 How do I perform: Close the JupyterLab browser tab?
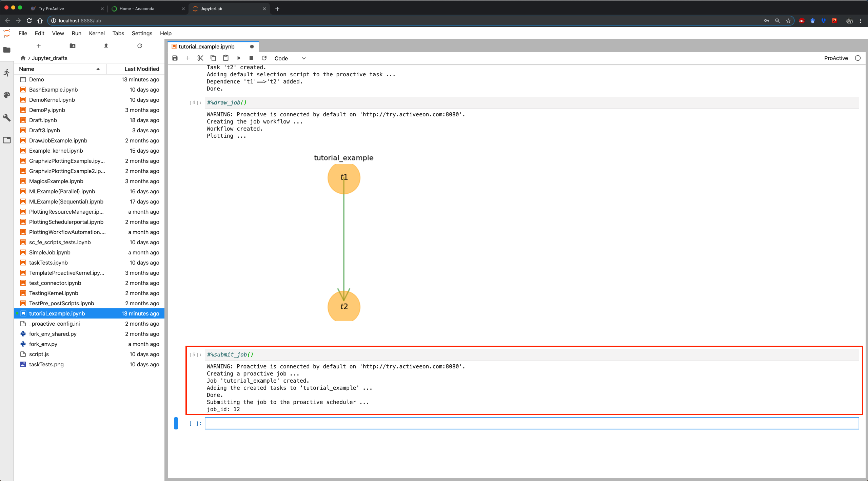coord(264,8)
